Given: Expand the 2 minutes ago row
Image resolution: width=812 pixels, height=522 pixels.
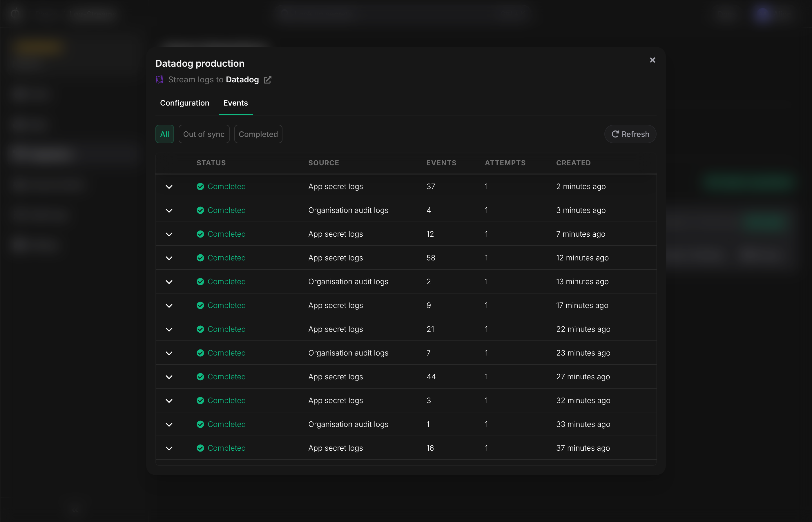Looking at the screenshot, I should tap(169, 187).
